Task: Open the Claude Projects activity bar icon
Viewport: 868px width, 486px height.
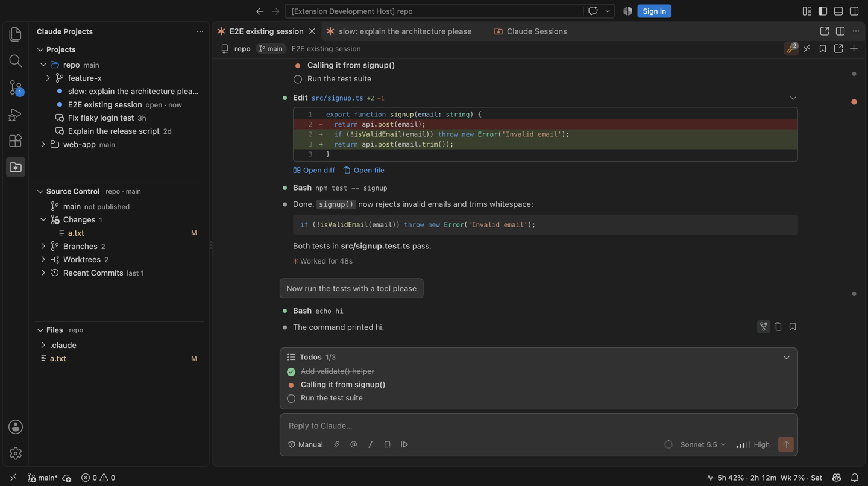Action: (x=16, y=167)
